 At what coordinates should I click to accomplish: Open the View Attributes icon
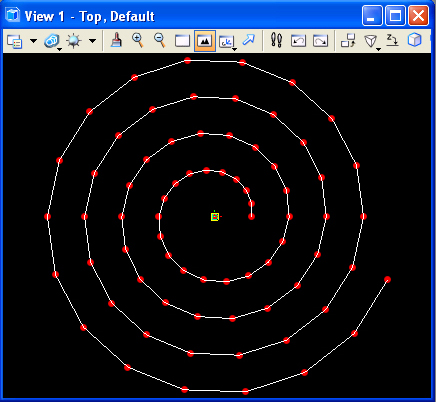pos(14,41)
